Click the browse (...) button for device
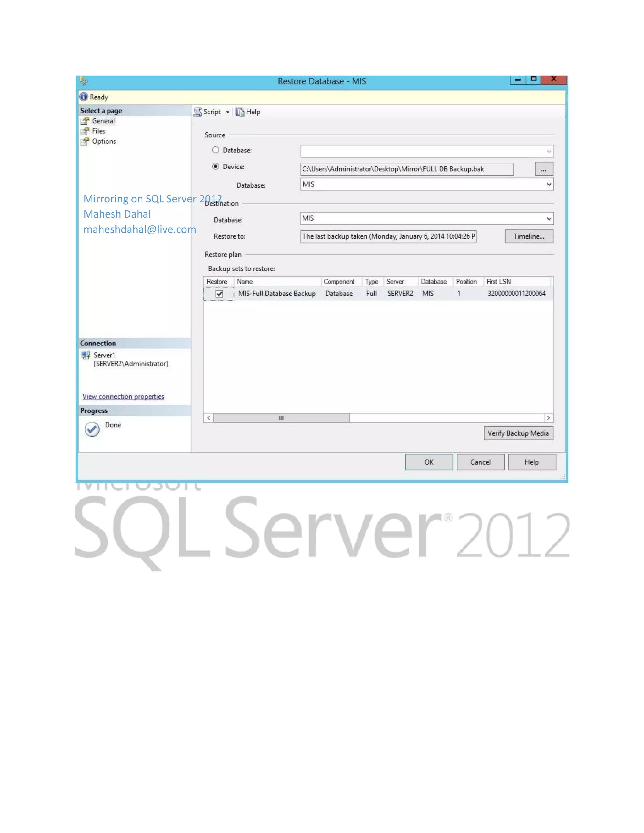 544,169
